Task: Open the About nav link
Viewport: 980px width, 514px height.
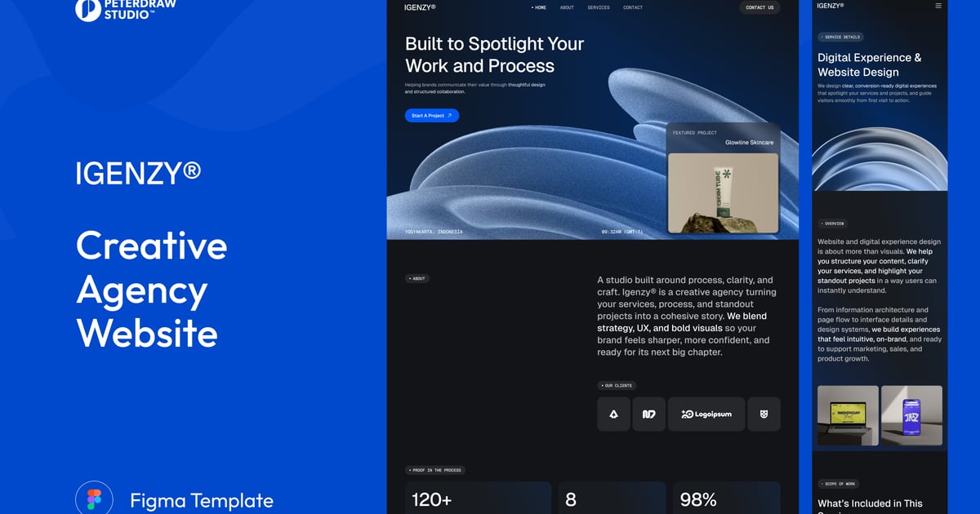Action: pos(567,7)
